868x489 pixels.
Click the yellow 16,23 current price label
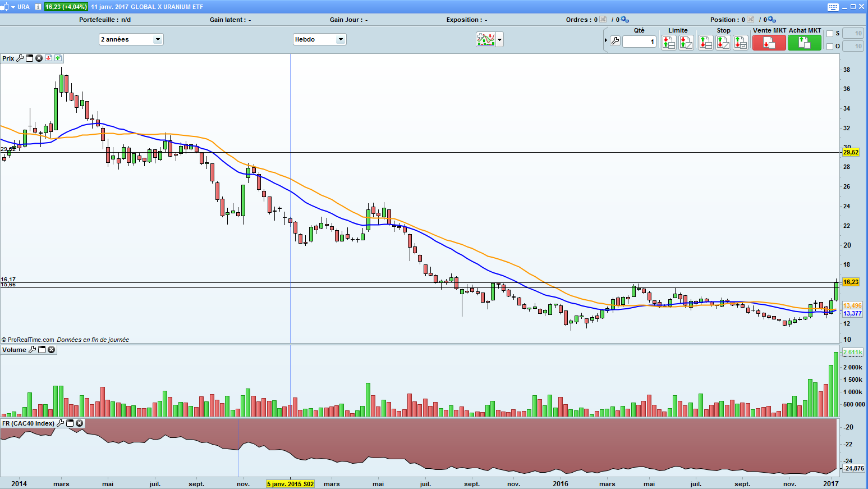[851, 282]
